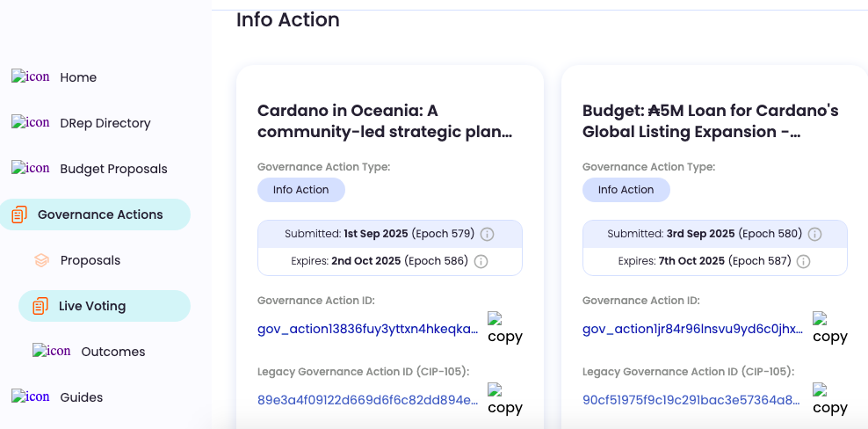Click Info Action chip on Budget ₳5M Loan card

[x=626, y=190]
